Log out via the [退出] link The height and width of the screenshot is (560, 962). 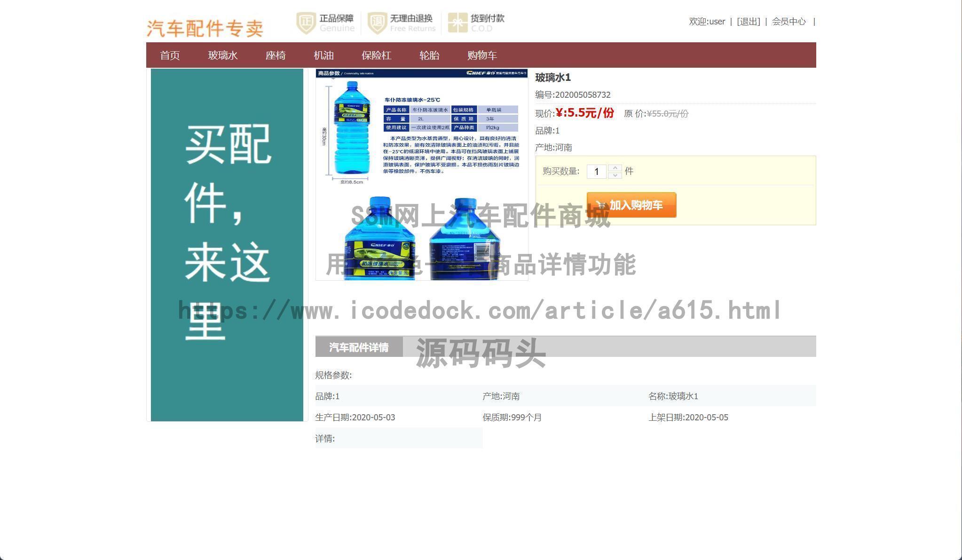click(x=749, y=21)
